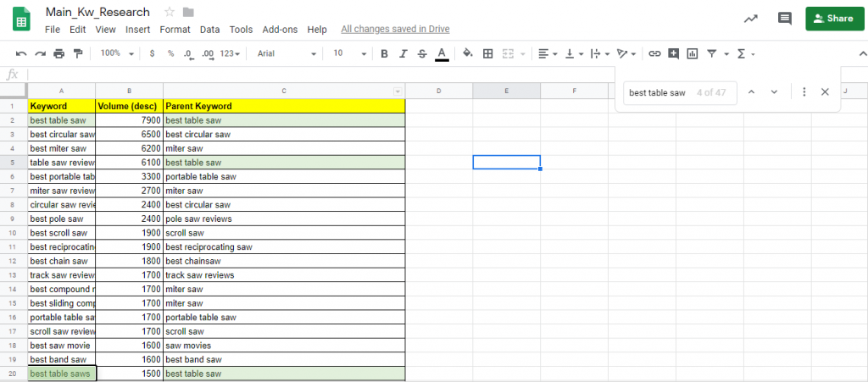Decrease decimal places
Viewport: 868px width, 382px height.
click(189, 53)
